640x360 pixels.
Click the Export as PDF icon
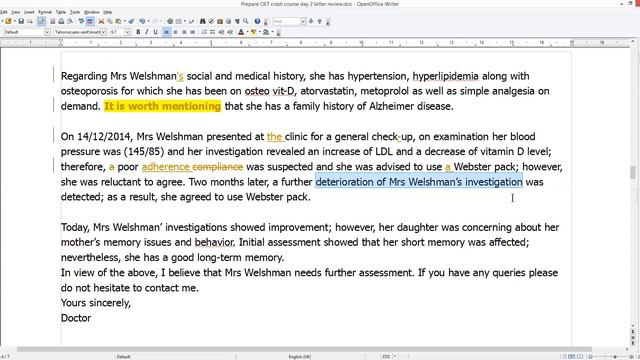coord(53,21)
